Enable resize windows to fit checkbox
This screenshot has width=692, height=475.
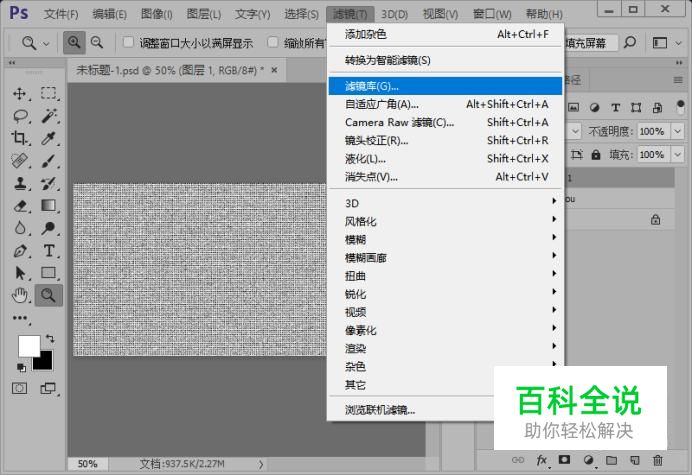(x=128, y=42)
